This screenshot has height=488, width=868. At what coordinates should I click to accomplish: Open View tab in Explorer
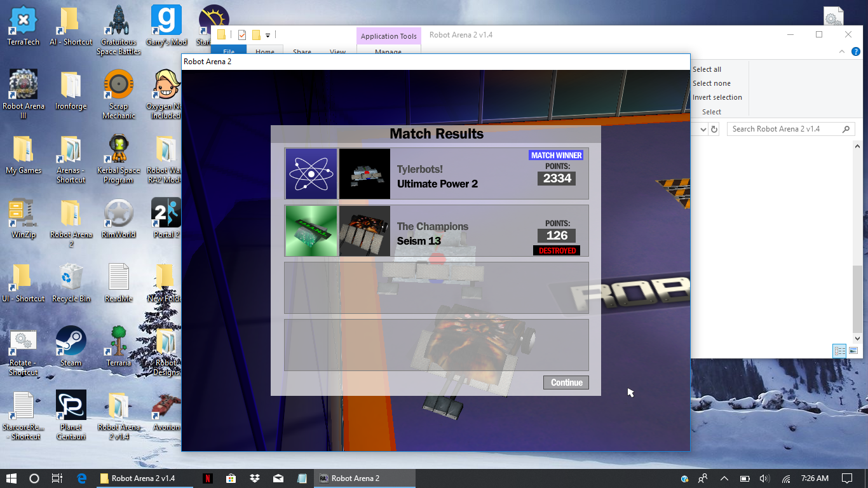[337, 51]
